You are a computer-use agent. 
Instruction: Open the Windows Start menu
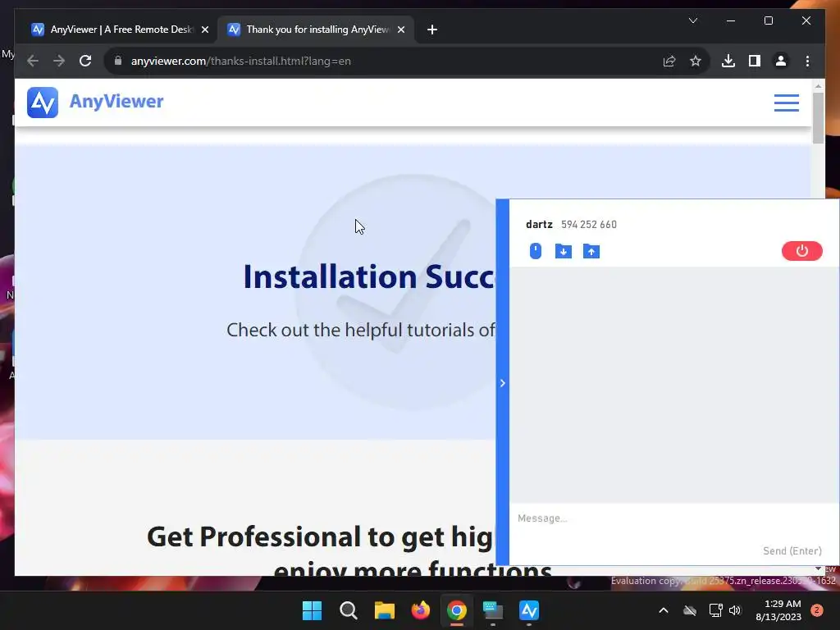click(x=312, y=610)
